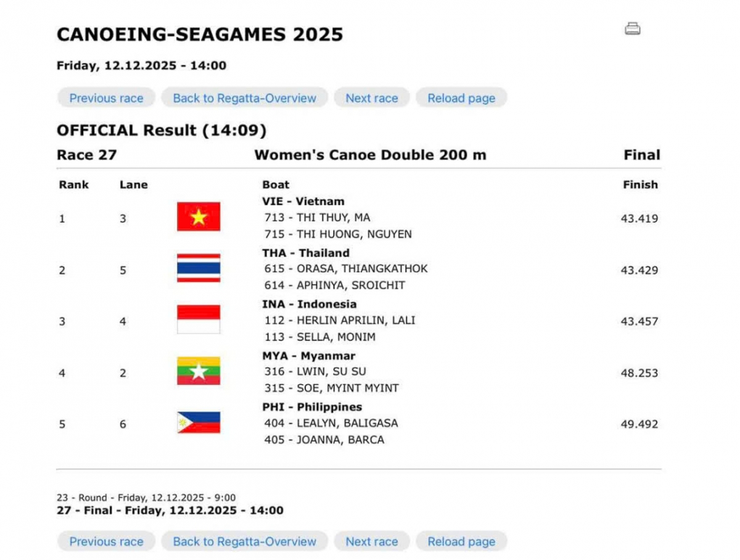Open the 23 - Round race entry
Image resolution: width=740 pixels, height=560 pixels.
point(146,498)
